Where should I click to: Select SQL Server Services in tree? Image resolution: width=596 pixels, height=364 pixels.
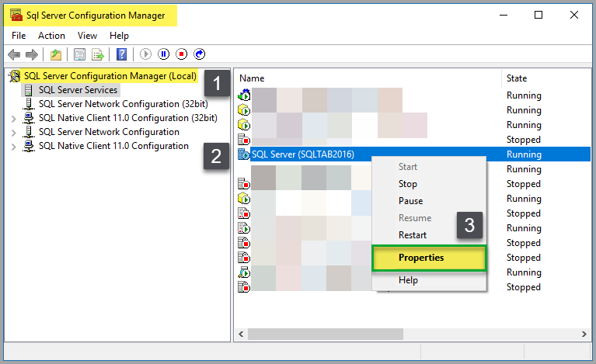tap(78, 90)
